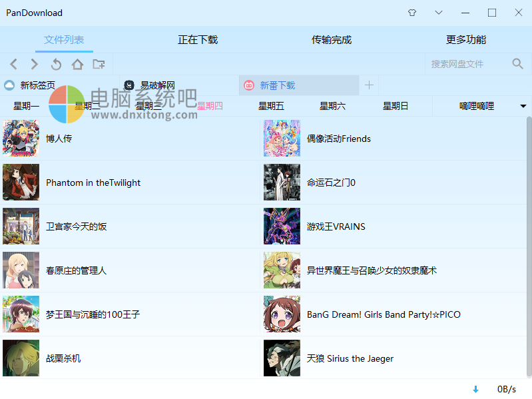This screenshot has height=399, width=532.
Task: Click the 天狼 Sirius the Jaeger thumbnail
Action: 282,358
